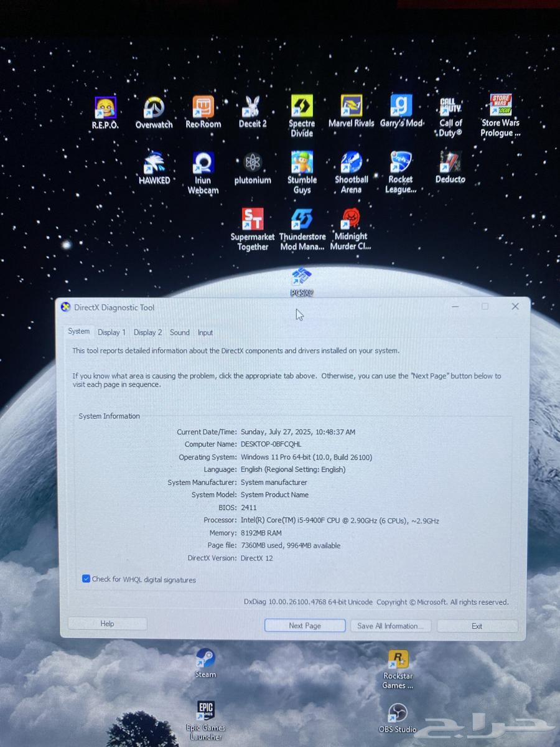
Task: Select the plutonium desktop shortcut
Action: coord(253,169)
